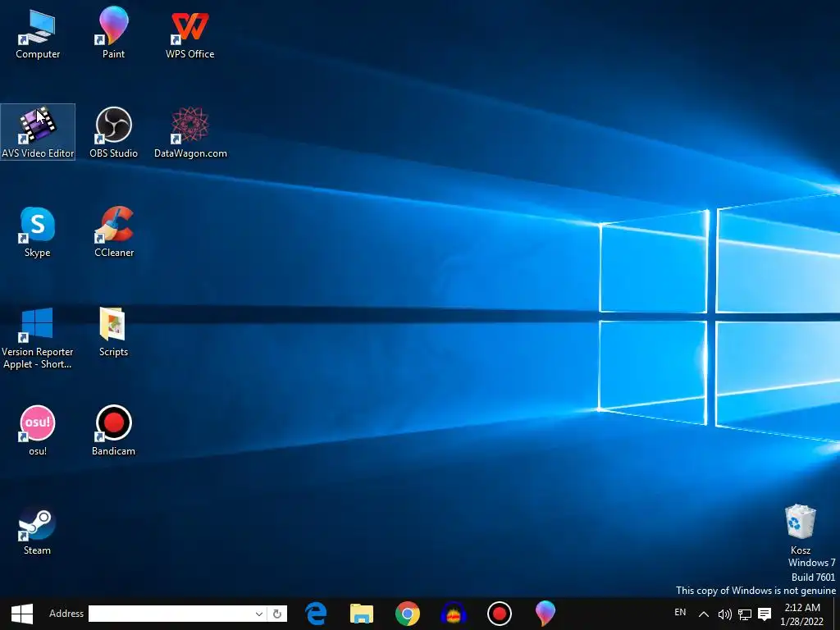
Task: Open the clock showing 2:12 AM
Action: point(802,614)
